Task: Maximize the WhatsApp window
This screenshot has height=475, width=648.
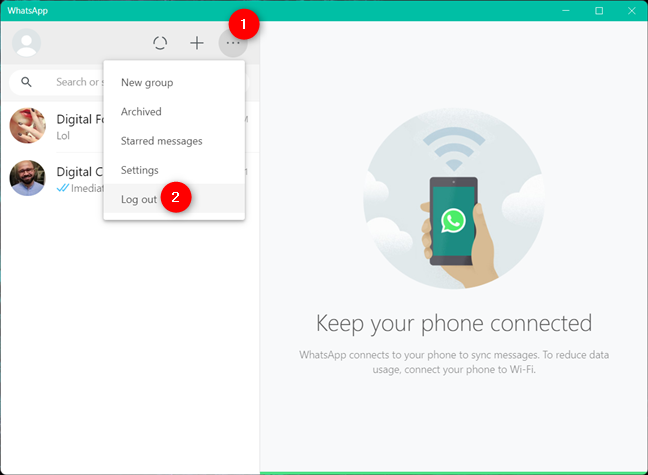Action: coord(599,11)
